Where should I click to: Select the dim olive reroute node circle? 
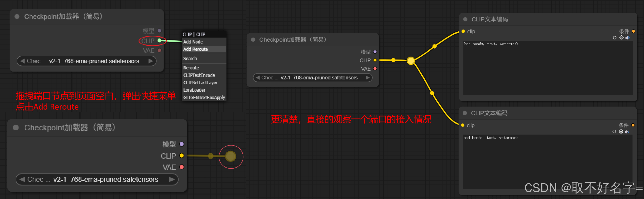click(x=231, y=156)
